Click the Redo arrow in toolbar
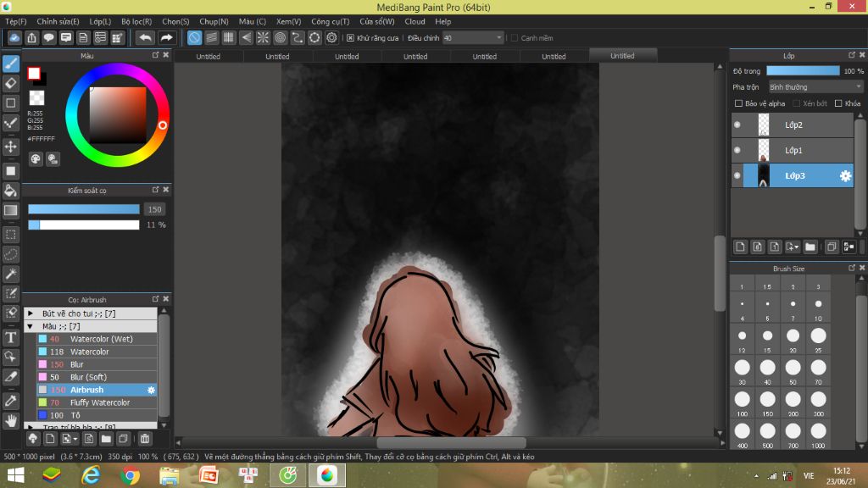Screen dimensions: 868x488 167,38
